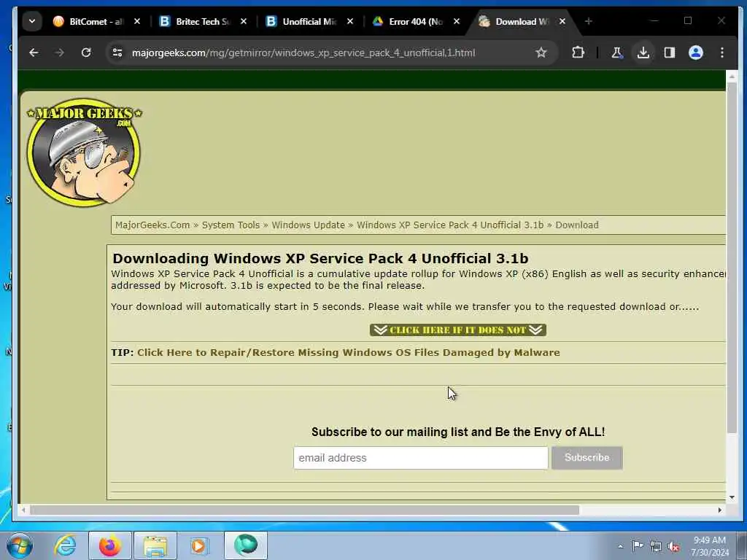Open MajorGeeks.Com breadcrumb link

(x=152, y=225)
